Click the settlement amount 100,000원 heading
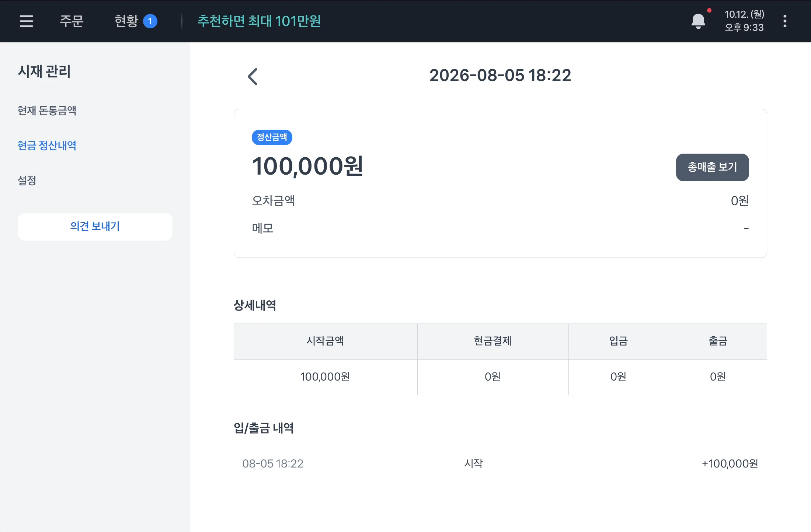The width and height of the screenshot is (811, 532). coord(308,166)
